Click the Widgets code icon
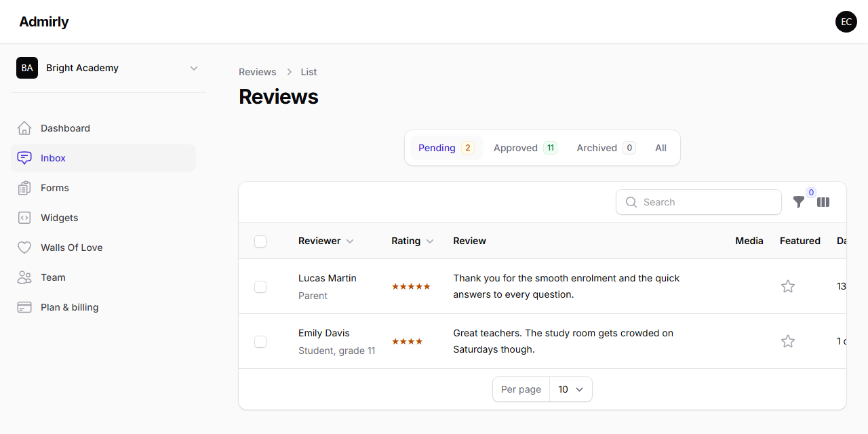The width and height of the screenshot is (868, 434). (x=24, y=218)
